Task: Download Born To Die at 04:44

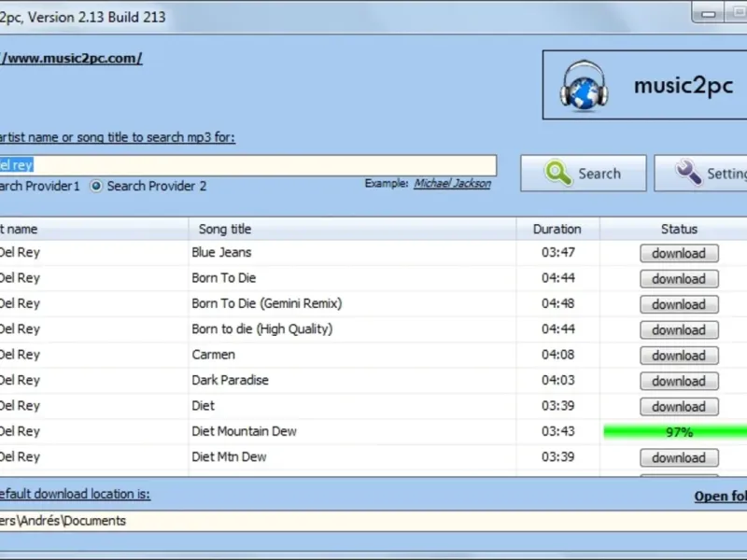Action: click(x=679, y=279)
